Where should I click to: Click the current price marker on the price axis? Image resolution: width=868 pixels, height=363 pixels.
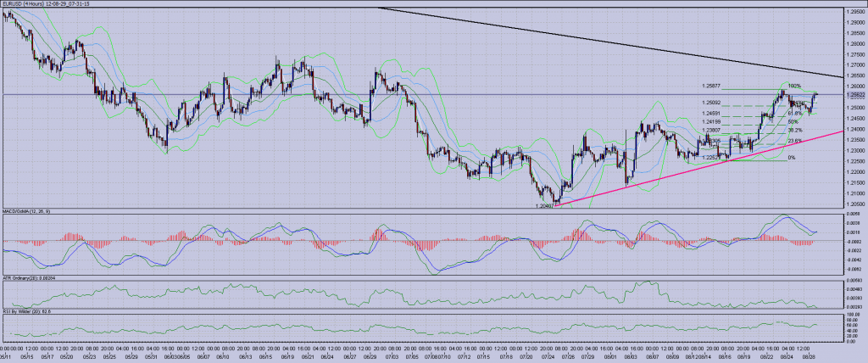(x=854, y=95)
